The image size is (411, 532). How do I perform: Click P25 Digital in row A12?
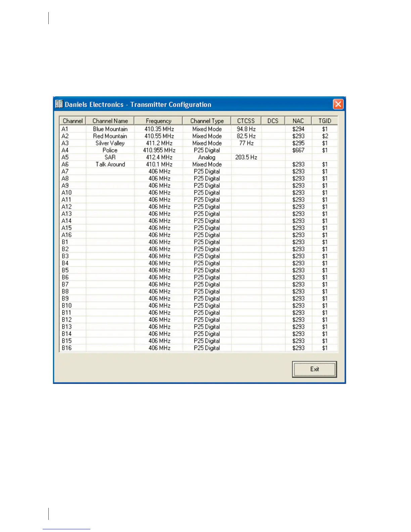point(207,207)
